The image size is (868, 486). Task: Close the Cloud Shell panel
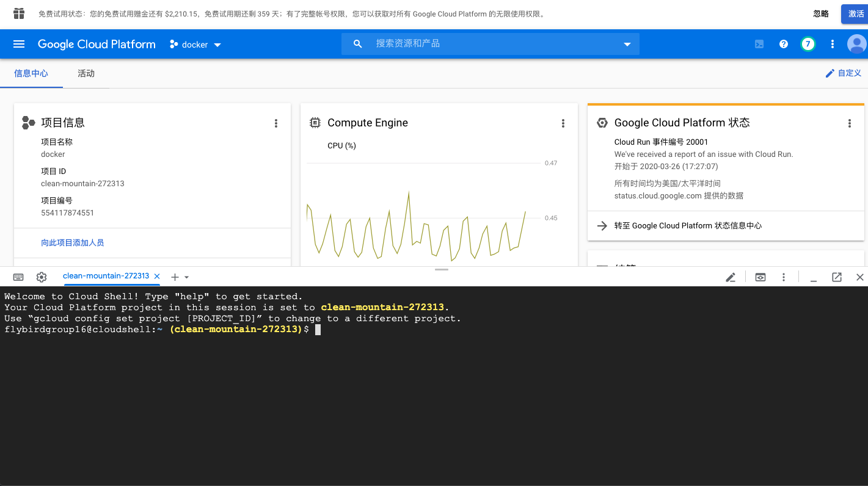click(x=860, y=277)
